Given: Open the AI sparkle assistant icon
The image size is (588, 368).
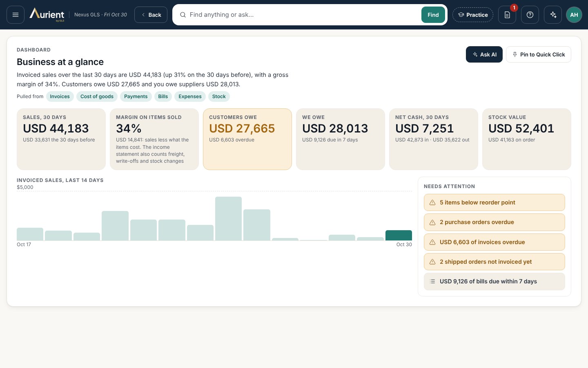Looking at the screenshot, I should (x=553, y=15).
